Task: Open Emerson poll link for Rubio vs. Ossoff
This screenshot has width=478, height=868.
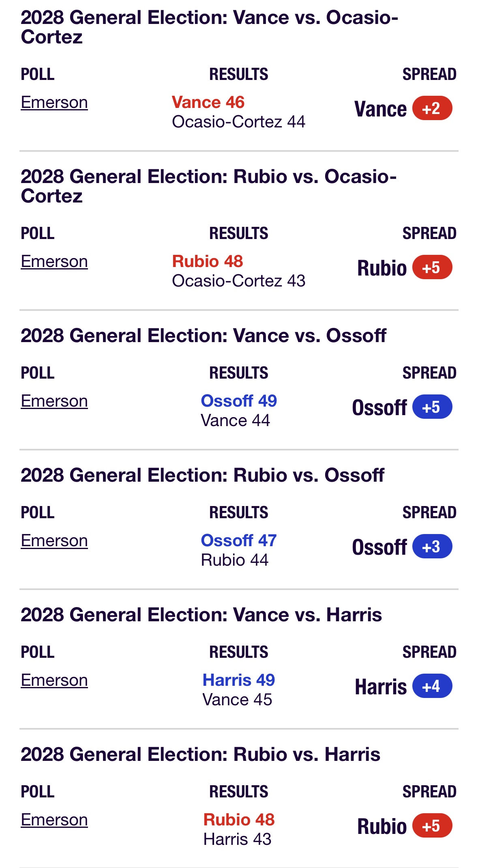Action: point(54,541)
